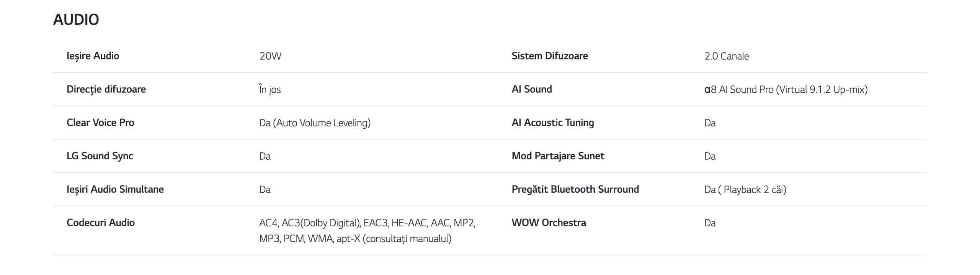The width and height of the screenshot is (980, 275).
Task: Click the 2.0 Canale value
Action: coord(727,56)
